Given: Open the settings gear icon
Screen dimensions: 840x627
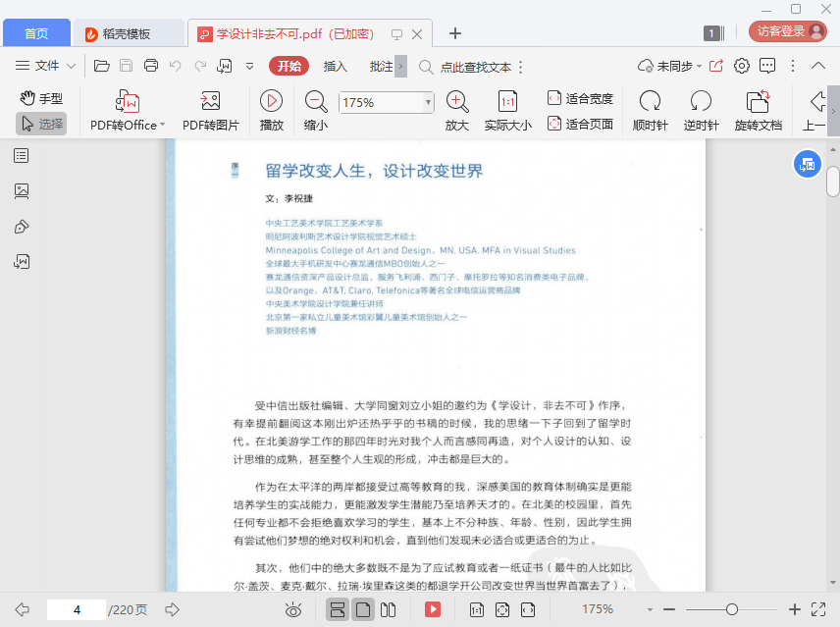Looking at the screenshot, I should pyautogui.click(x=742, y=66).
